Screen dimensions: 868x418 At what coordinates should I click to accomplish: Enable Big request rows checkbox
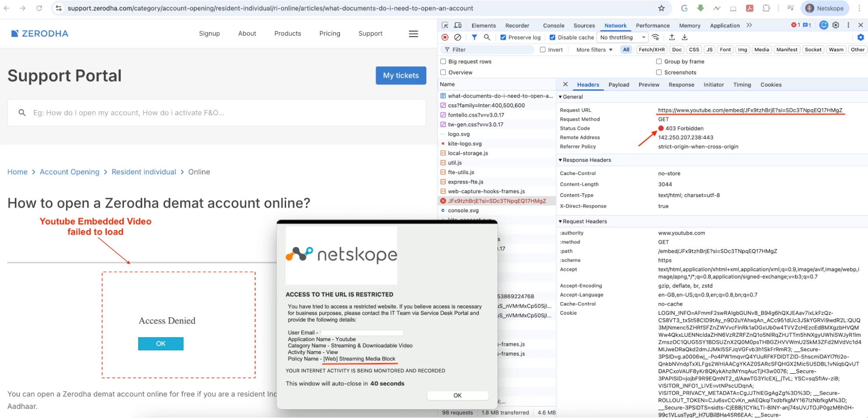[443, 61]
